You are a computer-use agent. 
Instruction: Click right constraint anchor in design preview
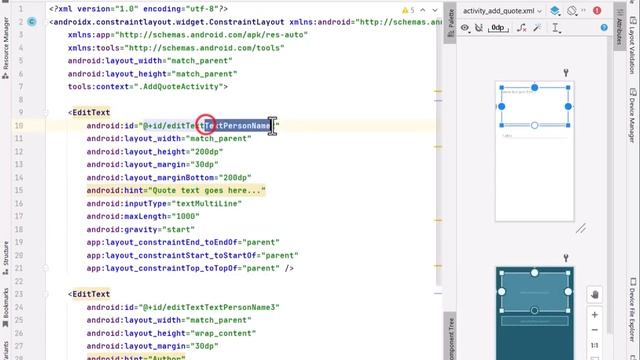click(x=568, y=107)
